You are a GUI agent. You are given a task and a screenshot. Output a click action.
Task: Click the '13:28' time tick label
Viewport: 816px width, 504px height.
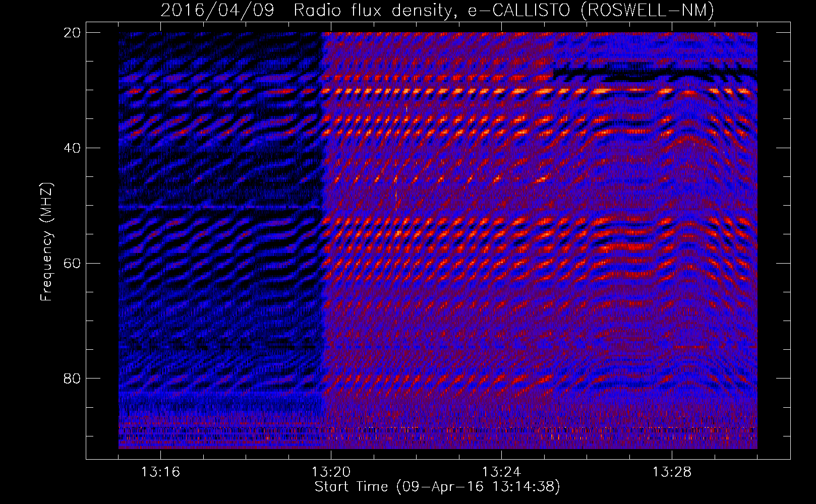click(x=672, y=472)
